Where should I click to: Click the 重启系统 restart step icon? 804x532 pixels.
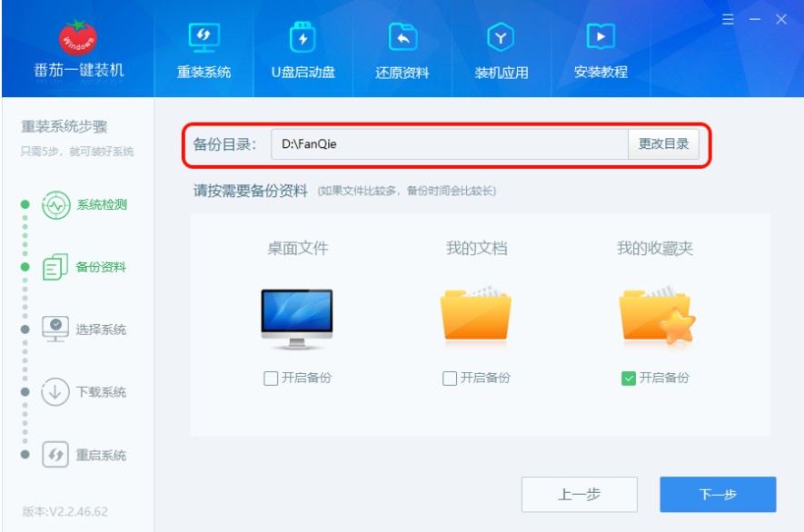[x=55, y=455]
